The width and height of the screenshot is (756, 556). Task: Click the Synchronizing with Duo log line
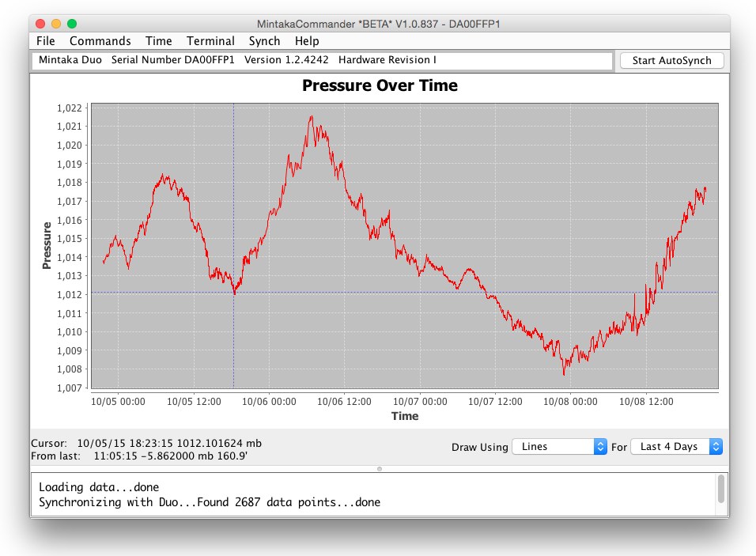click(x=210, y=502)
